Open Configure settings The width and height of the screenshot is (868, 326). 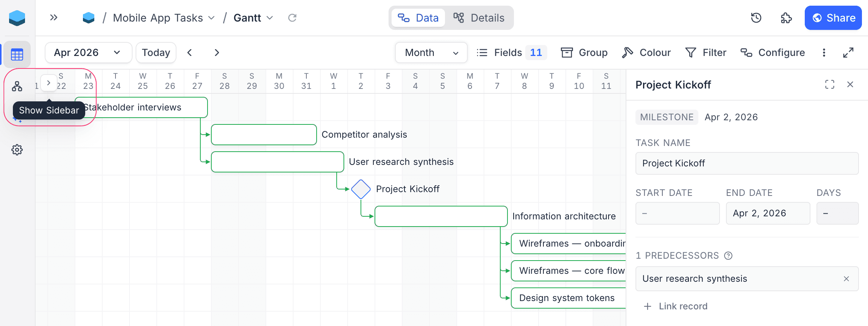(773, 53)
